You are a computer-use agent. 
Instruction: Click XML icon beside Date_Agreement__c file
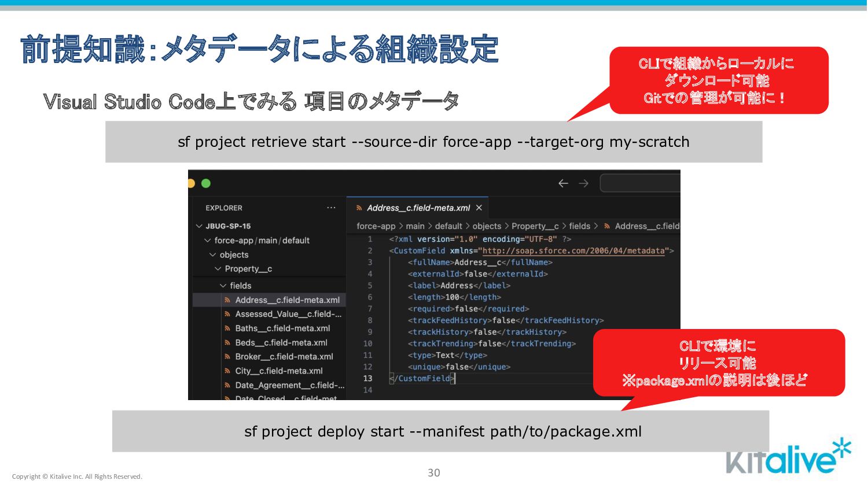227,385
